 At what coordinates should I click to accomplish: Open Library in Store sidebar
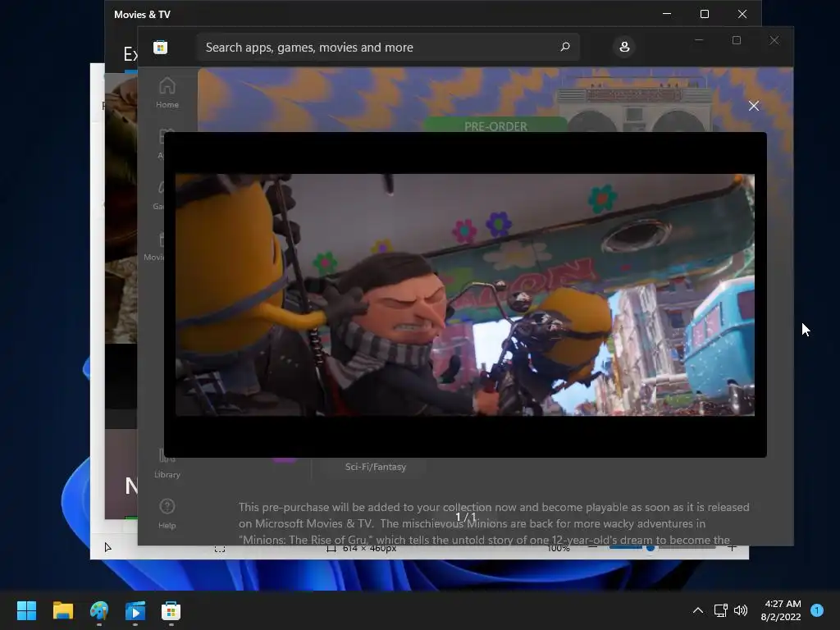(167, 464)
